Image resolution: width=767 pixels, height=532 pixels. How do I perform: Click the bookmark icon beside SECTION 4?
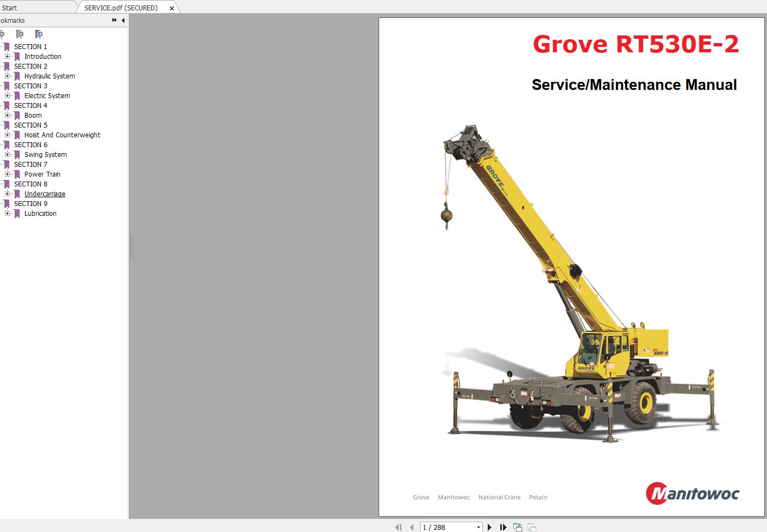click(x=7, y=106)
